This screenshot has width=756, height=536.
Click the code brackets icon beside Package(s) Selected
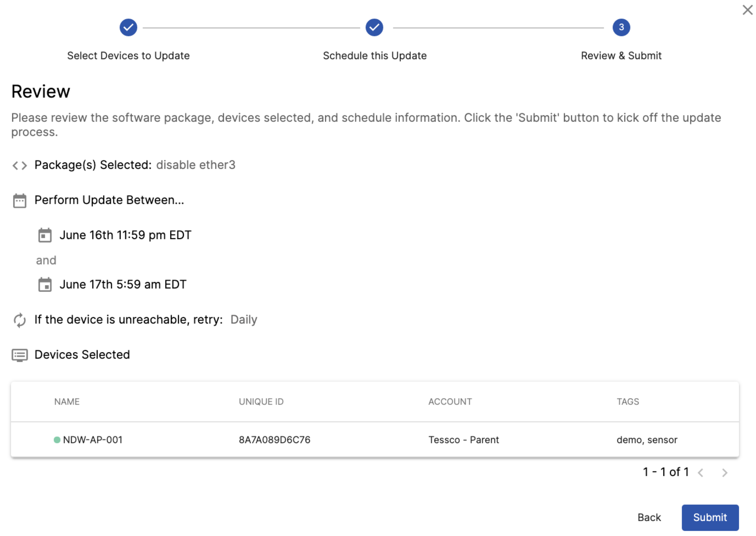pos(20,165)
